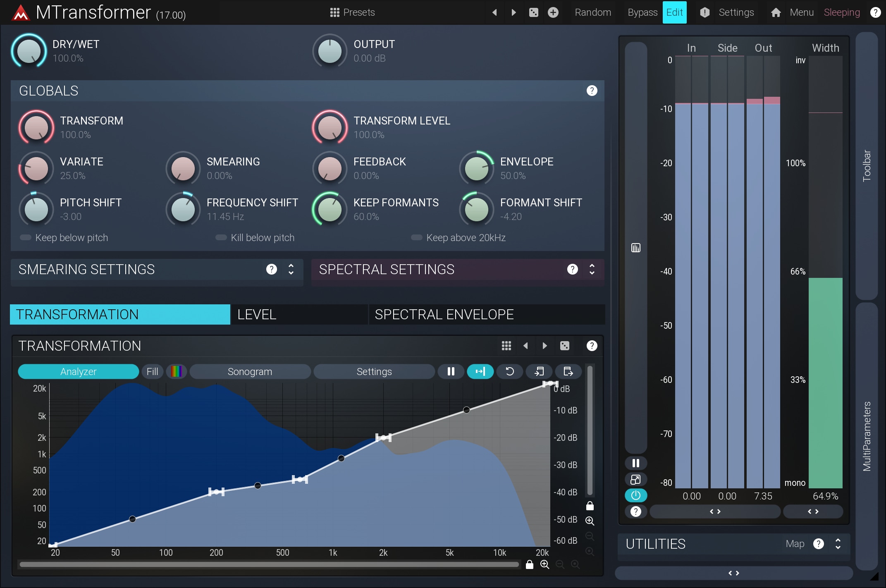Toggle Kill below pitch option
886x588 pixels.
tap(221, 237)
